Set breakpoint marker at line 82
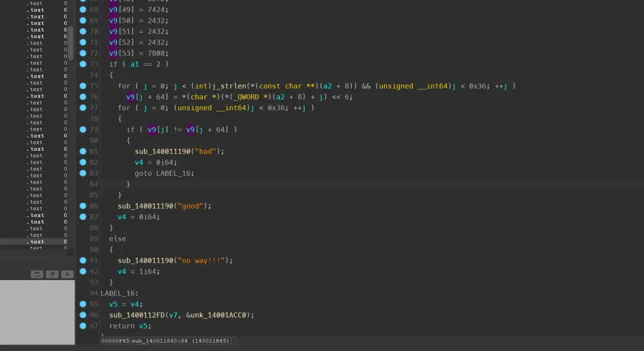 [x=83, y=162]
